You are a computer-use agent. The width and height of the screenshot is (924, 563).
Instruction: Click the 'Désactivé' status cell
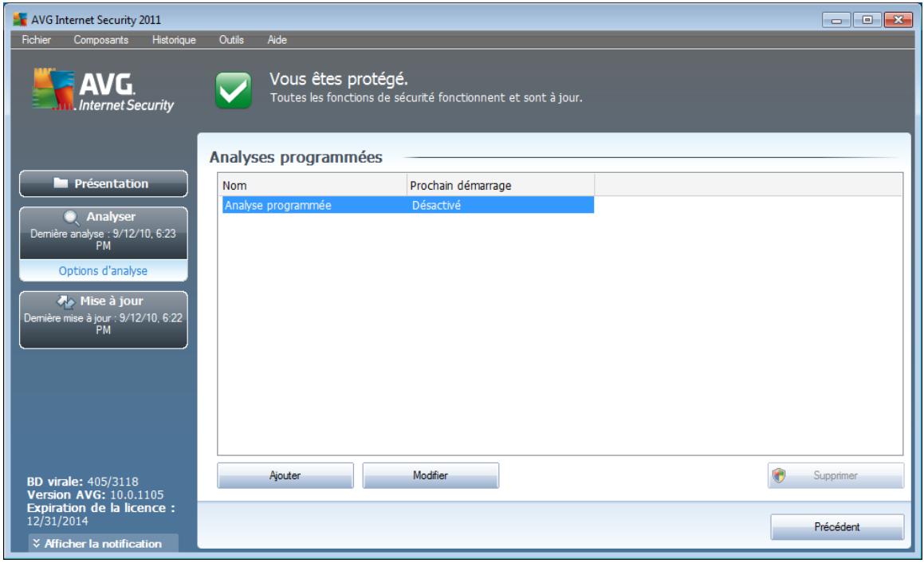[x=436, y=205]
